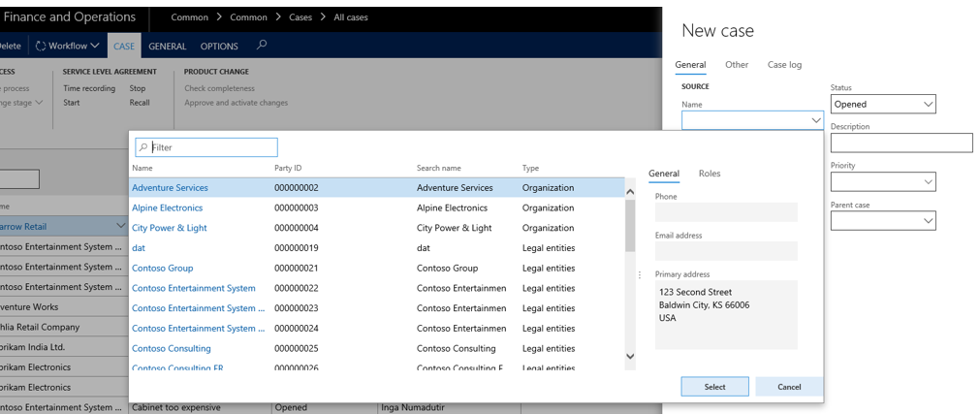Select Organization type of Alpine Electronics row
980x414 pixels.
point(548,207)
